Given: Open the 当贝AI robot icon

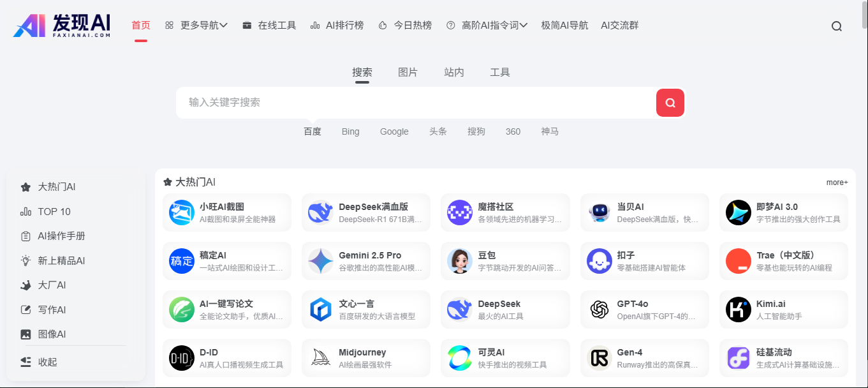Looking at the screenshot, I should [x=600, y=213].
